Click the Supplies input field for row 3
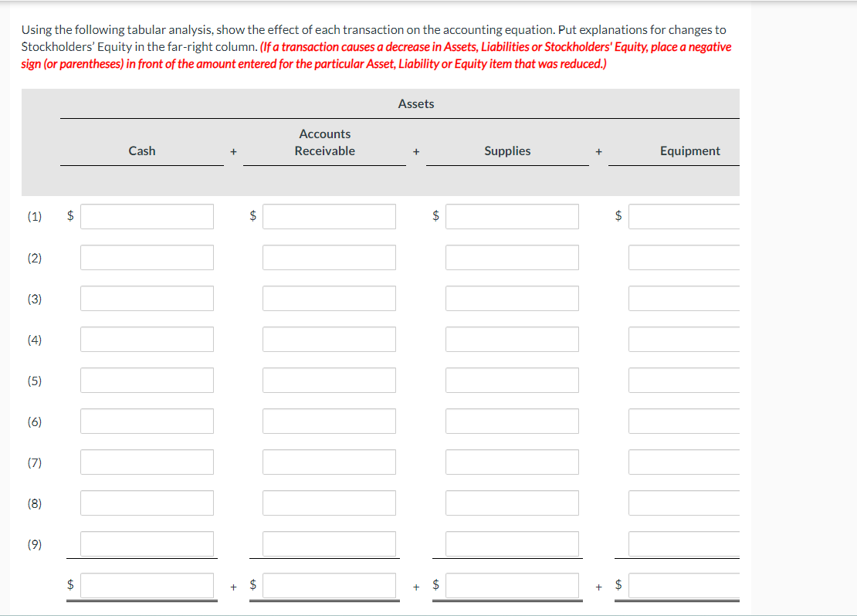857x616 pixels. pos(512,298)
